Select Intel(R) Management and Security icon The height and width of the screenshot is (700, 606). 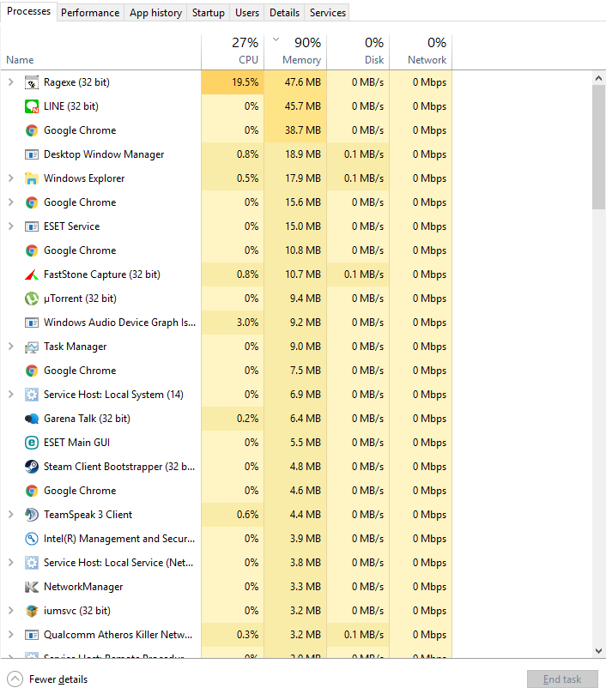(31, 539)
